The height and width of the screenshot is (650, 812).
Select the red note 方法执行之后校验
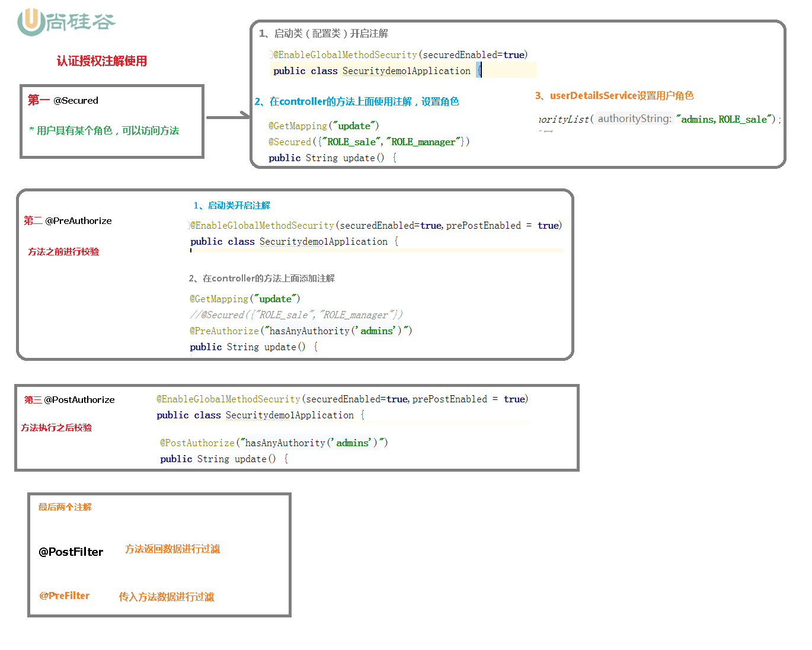pyautogui.click(x=56, y=428)
